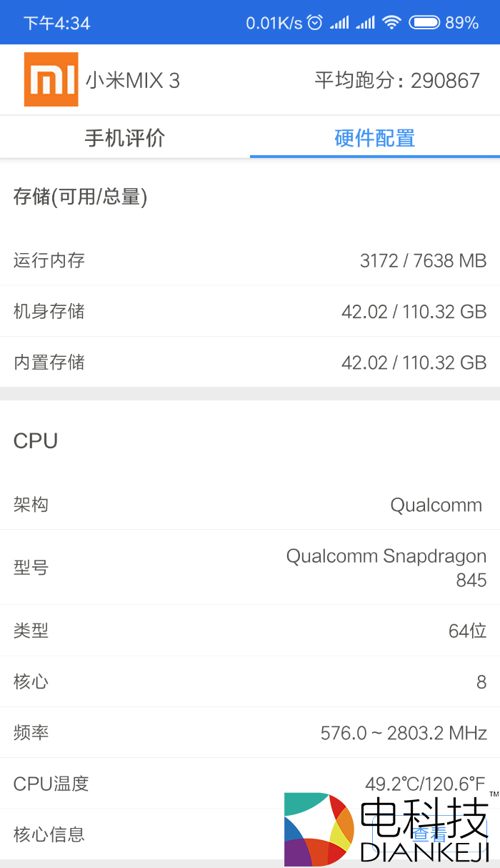Tap the status bar clock 下午4:34
500x868 pixels.
click(57, 23)
